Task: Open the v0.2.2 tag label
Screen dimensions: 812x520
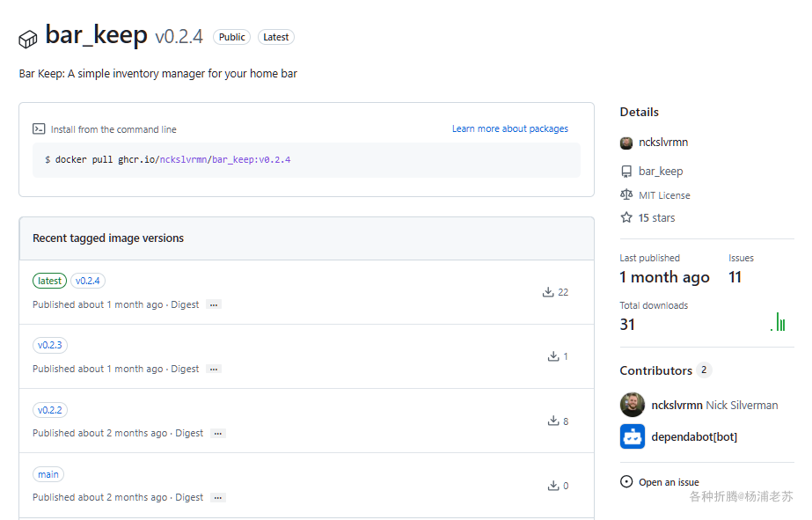Action: coord(50,410)
